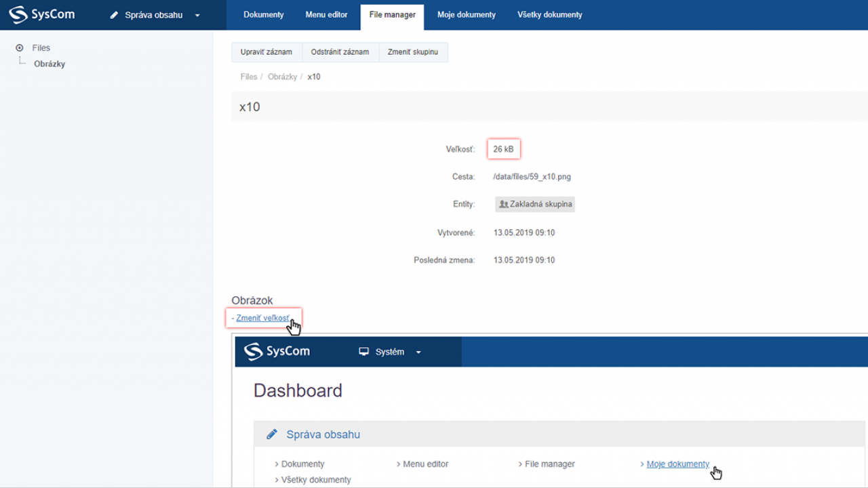Viewport: 868px width, 488px height.
Task: Click the image preview thumbnail
Action: (549, 410)
